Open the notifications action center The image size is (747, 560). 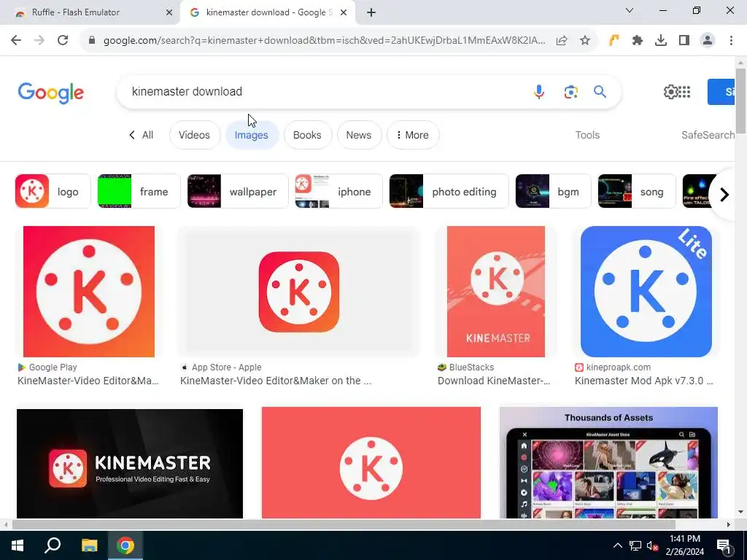point(724,546)
